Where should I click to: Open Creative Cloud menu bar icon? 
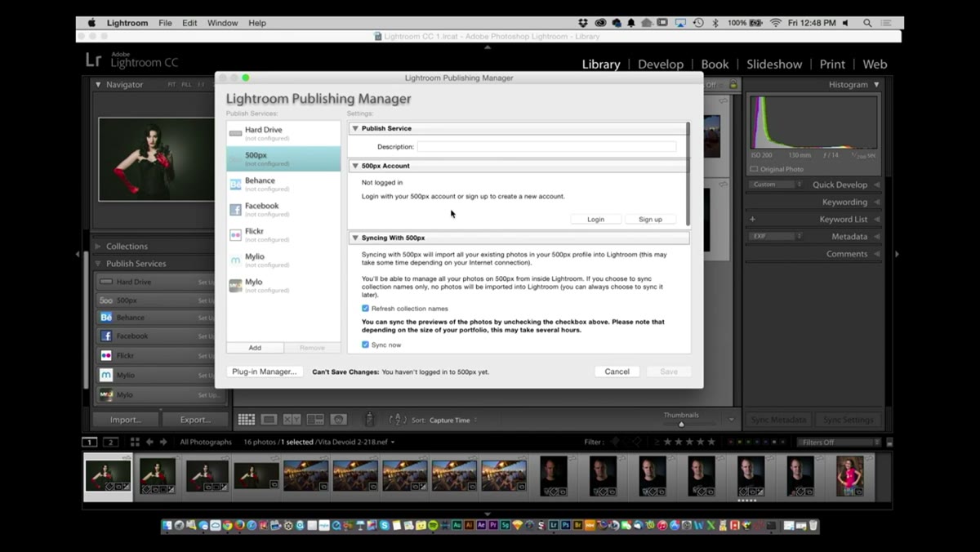point(601,23)
